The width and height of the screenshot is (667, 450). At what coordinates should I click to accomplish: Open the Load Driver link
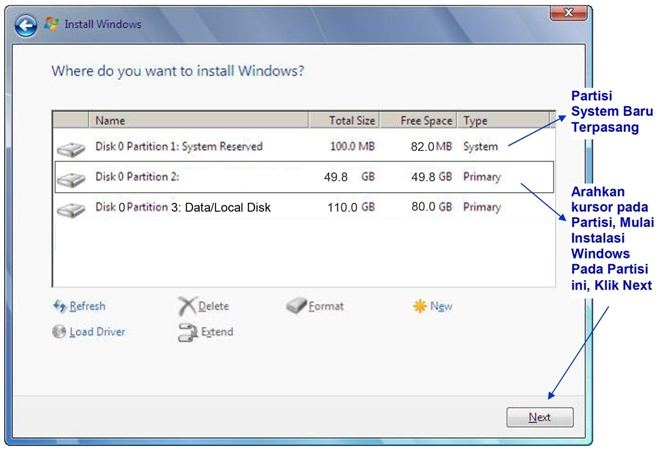click(x=97, y=332)
